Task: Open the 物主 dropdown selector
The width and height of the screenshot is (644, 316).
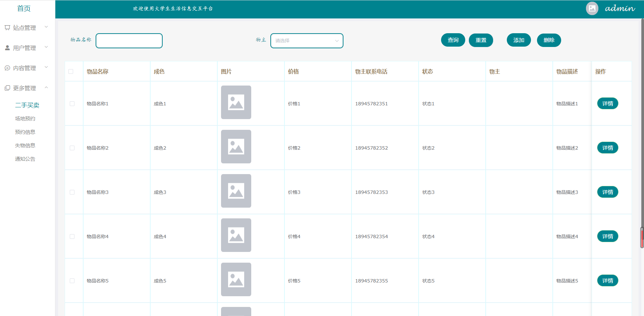Action: click(307, 41)
